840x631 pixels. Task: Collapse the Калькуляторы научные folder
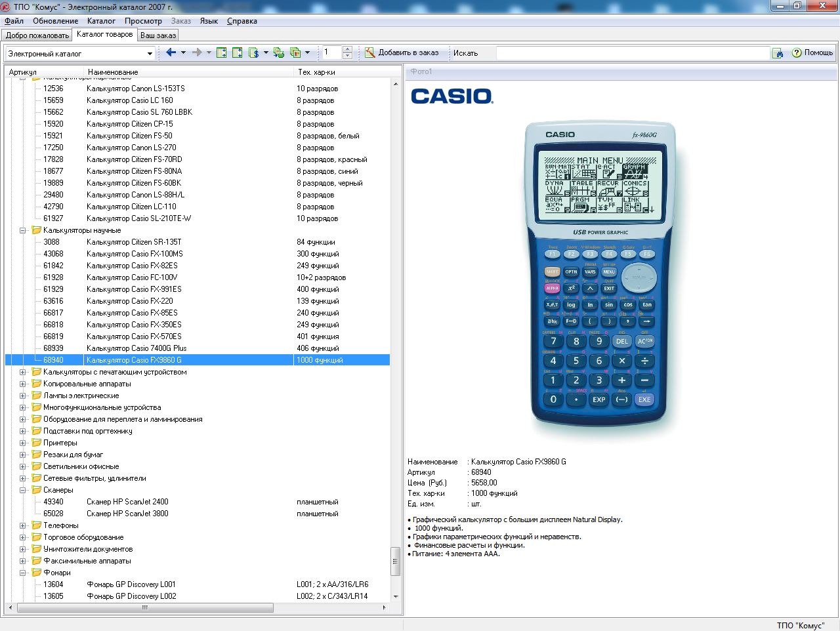[x=23, y=230]
